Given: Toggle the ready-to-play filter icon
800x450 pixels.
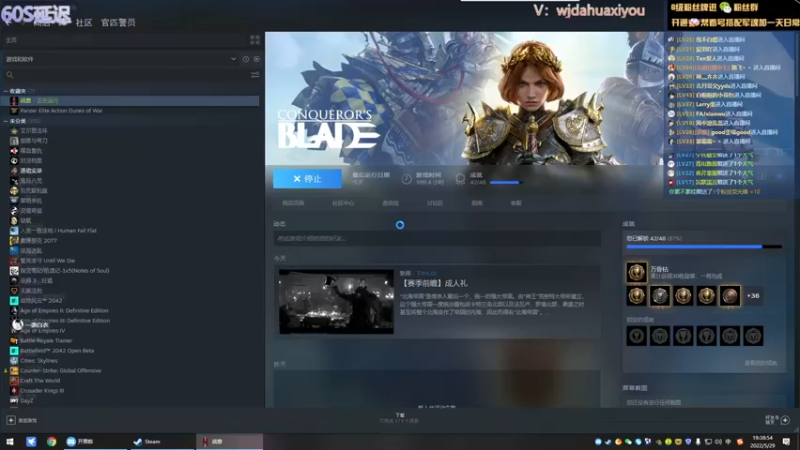Looking at the screenshot, I should click(x=256, y=59).
